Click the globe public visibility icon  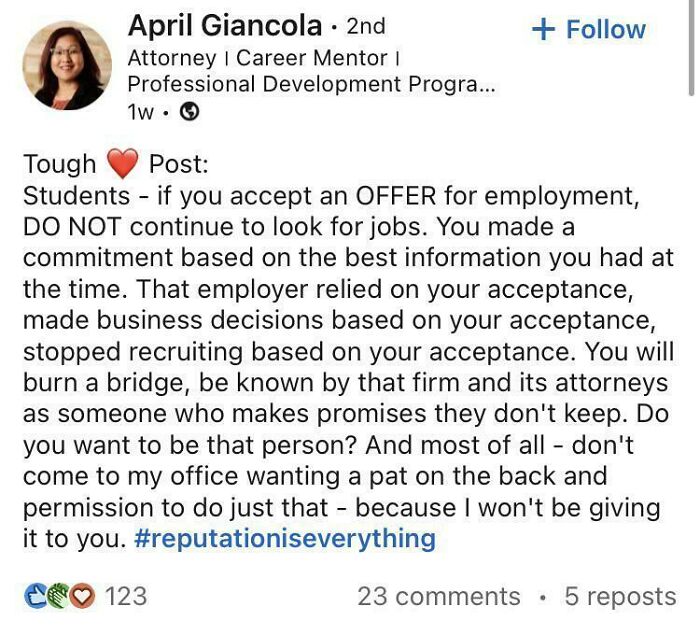pyautogui.click(x=188, y=112)
